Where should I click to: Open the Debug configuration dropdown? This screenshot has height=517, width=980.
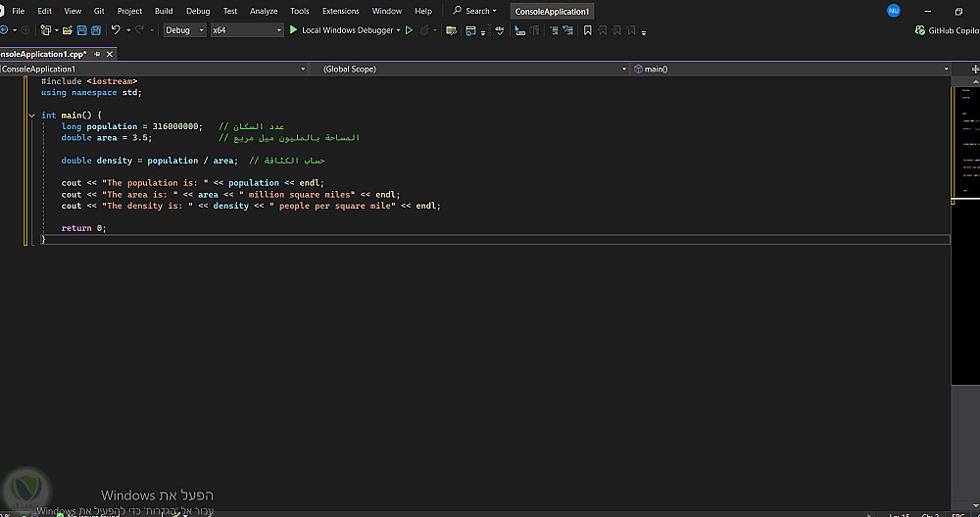point(184,30)
